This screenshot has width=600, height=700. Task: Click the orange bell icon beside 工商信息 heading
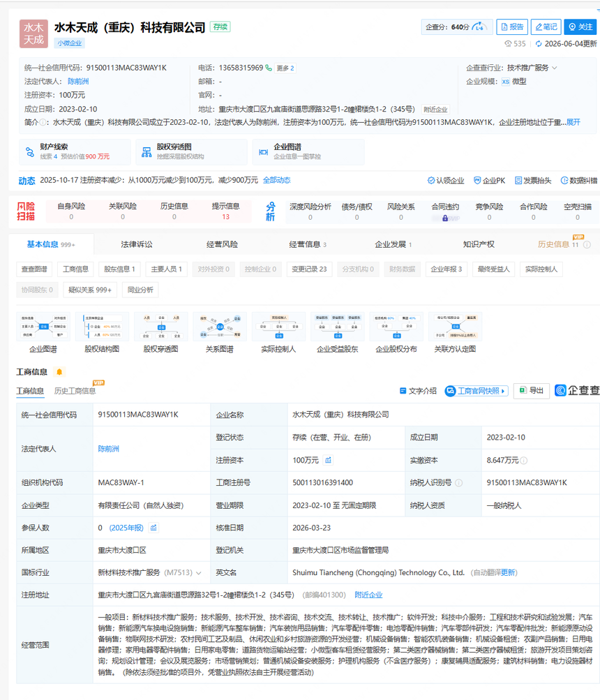(x=59, y=372)
